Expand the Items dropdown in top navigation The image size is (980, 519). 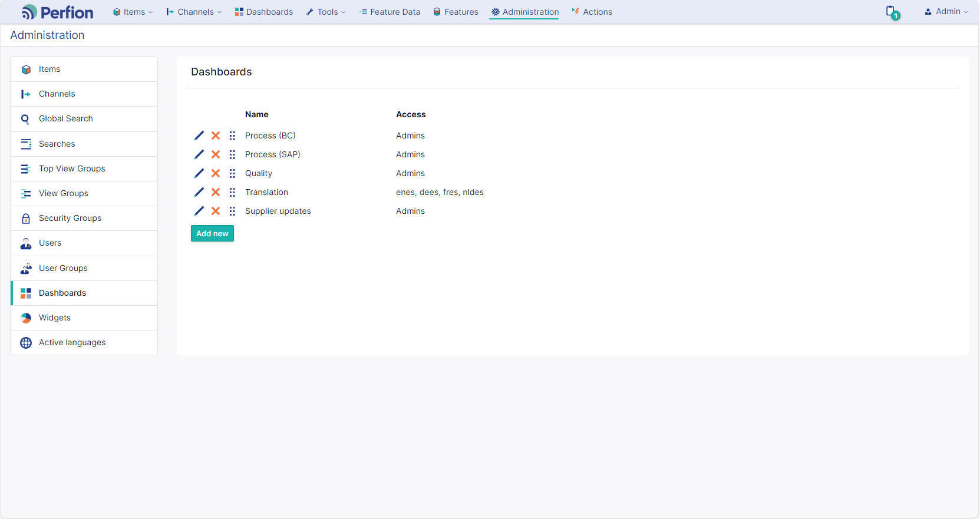pyautogui.click(x=133, y=12)
